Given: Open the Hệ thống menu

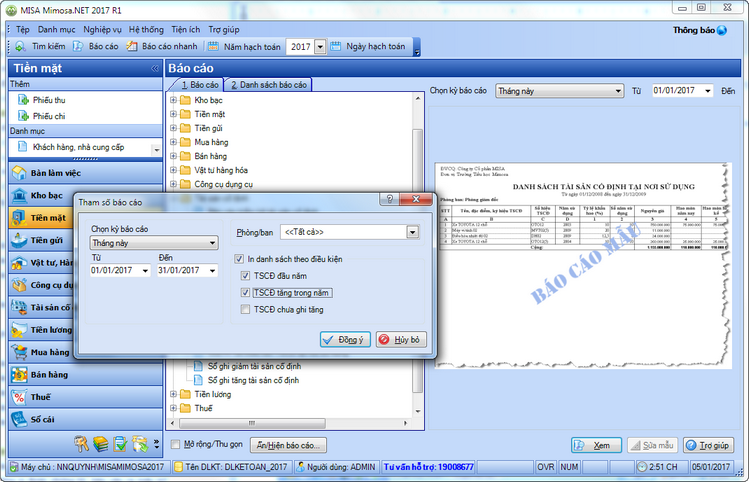Looking at the screenshot, I should pos(146,30).
